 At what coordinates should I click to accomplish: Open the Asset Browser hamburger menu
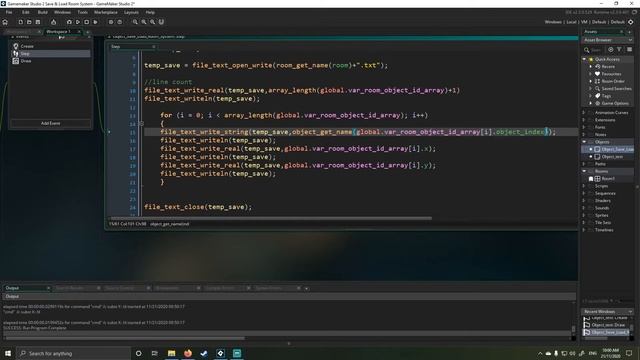tap(629, 49)
